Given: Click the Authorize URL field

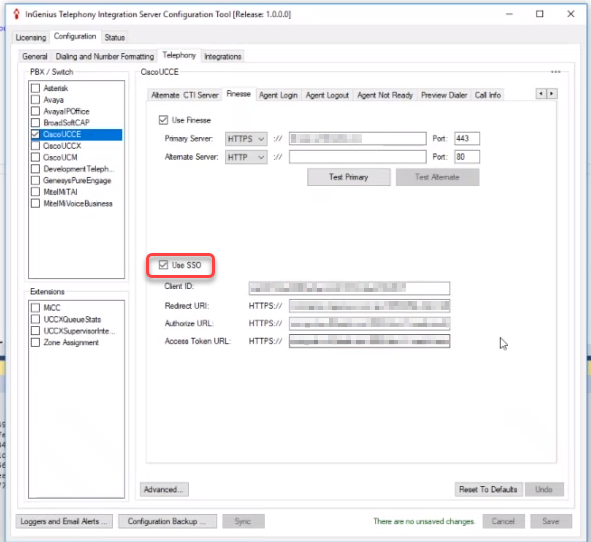Looking at the screenshot, I should 369,323.
